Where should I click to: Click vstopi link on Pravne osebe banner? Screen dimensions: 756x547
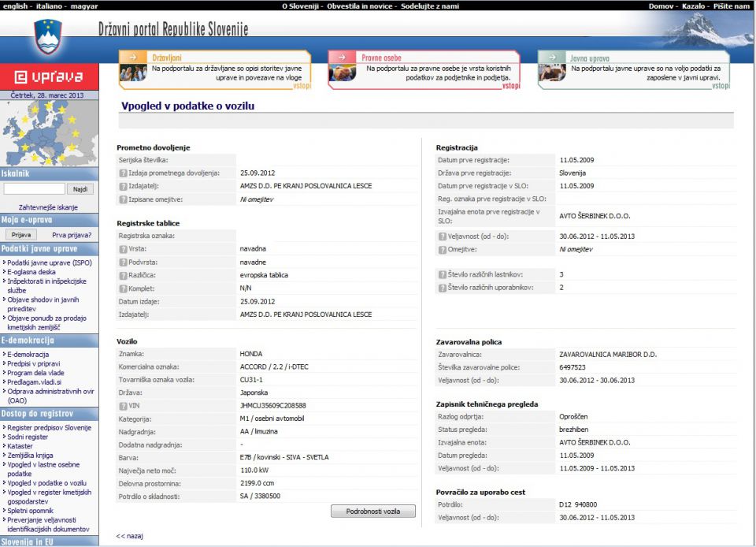tap(511, 86)
